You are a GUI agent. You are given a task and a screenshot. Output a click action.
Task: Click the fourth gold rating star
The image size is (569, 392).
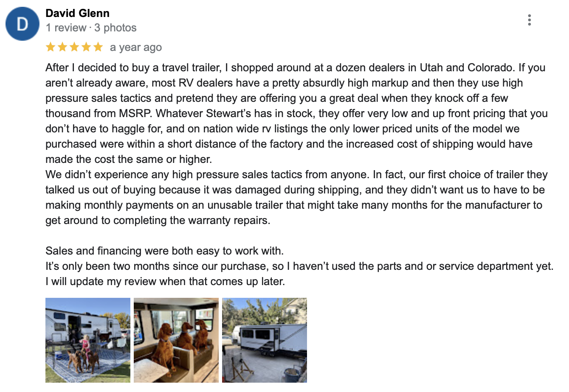[86, 47]
